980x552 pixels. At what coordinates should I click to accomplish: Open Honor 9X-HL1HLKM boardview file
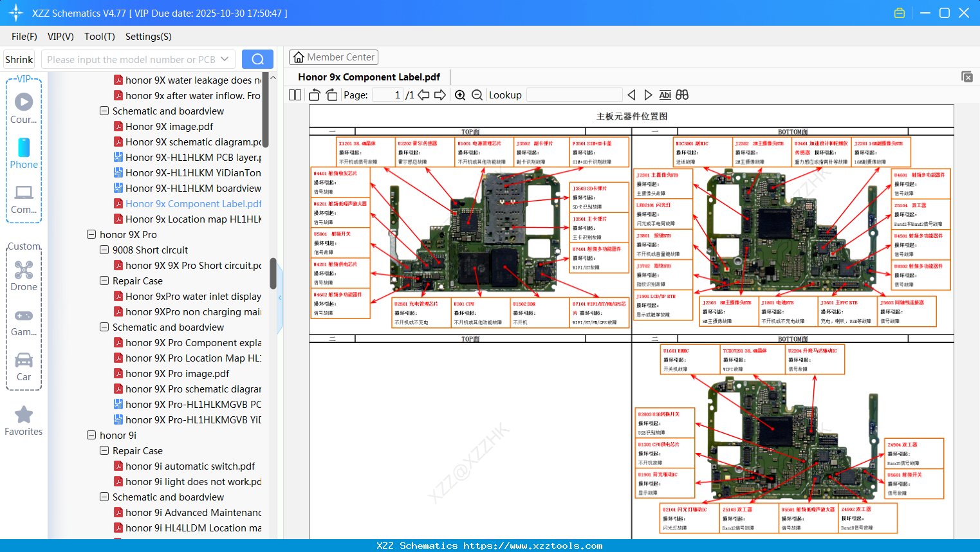coord(187,188)
